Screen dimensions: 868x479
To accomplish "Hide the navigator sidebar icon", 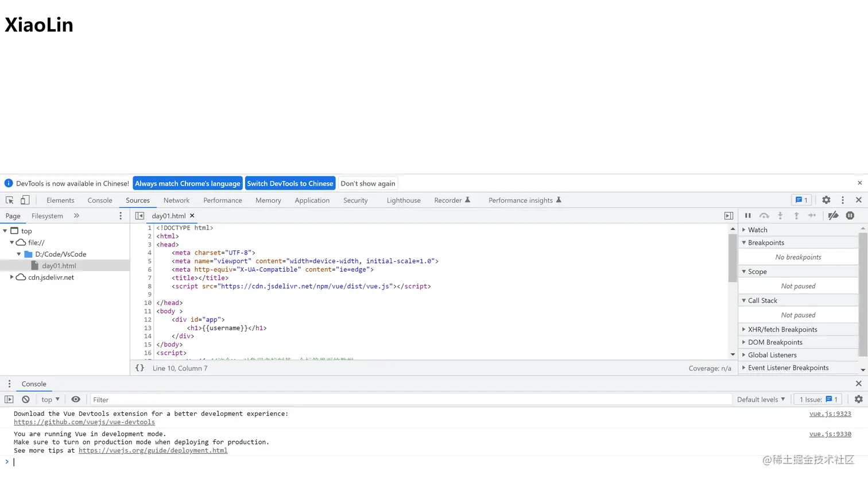I will click(x=139, y=216).
